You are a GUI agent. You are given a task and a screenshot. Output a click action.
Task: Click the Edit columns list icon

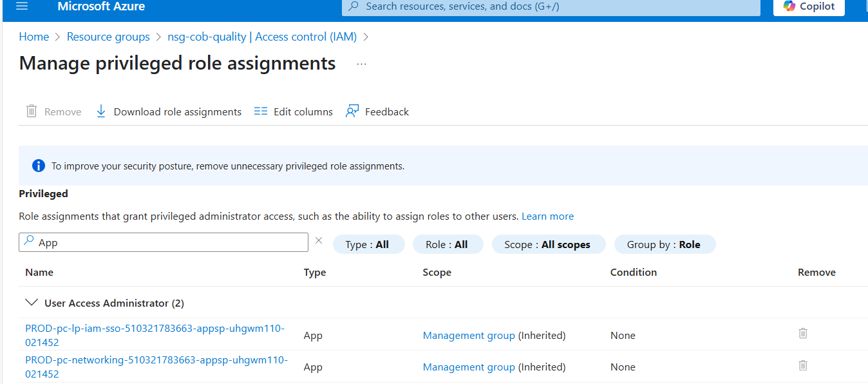(261, 111)
